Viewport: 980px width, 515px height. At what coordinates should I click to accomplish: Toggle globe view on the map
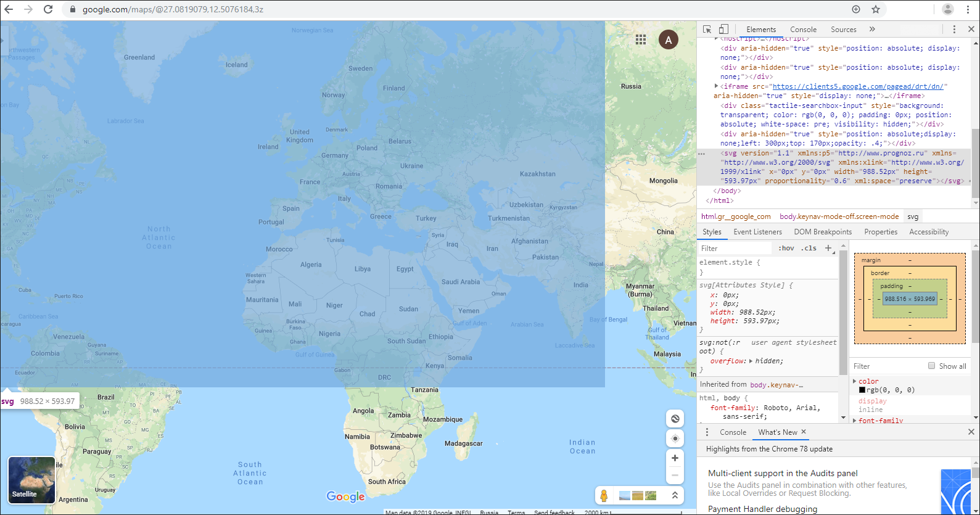click(675, 419)
